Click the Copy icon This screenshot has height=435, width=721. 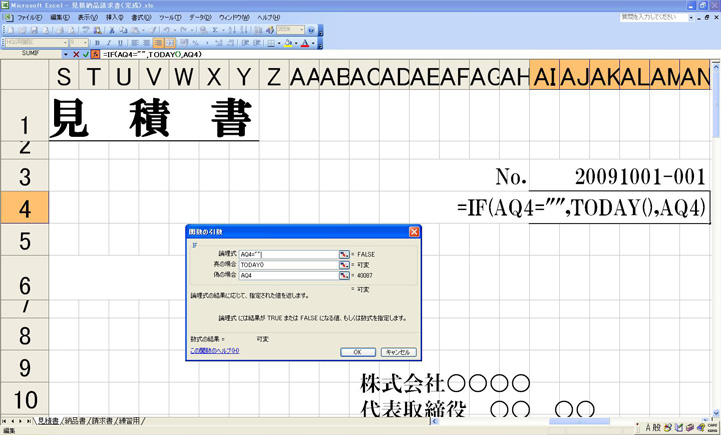click(123, 30)
